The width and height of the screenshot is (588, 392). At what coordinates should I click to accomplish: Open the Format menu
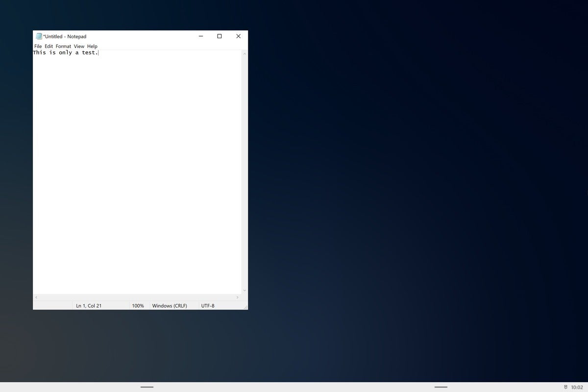[63, 47]
